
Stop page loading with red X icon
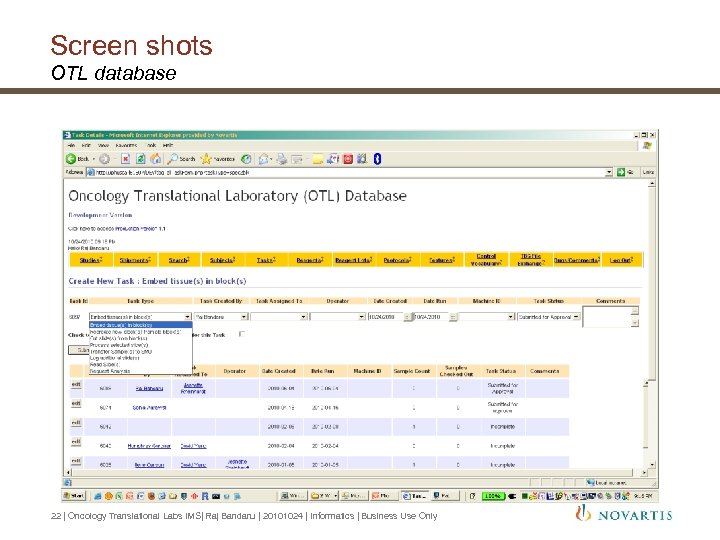tap(125, 159)
